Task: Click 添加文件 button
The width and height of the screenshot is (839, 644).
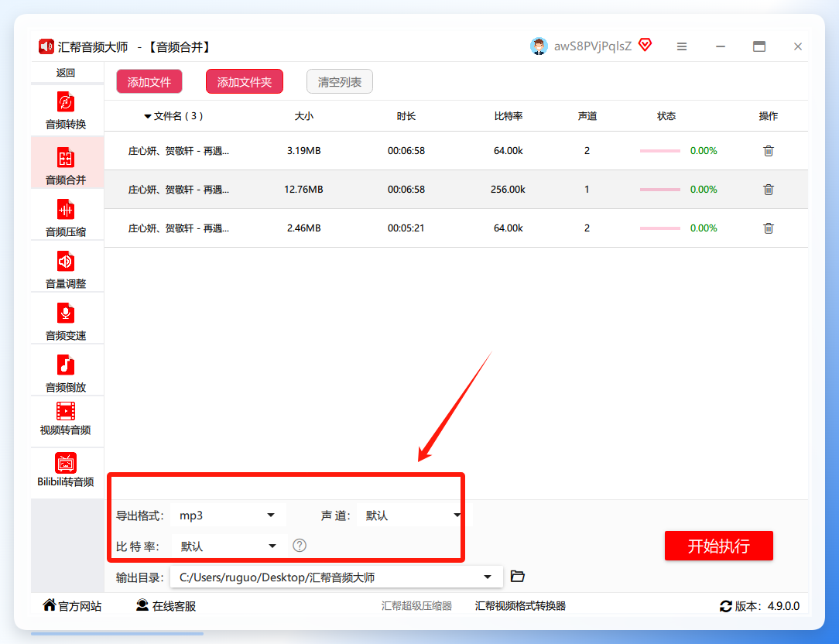Action: (149, 82)
